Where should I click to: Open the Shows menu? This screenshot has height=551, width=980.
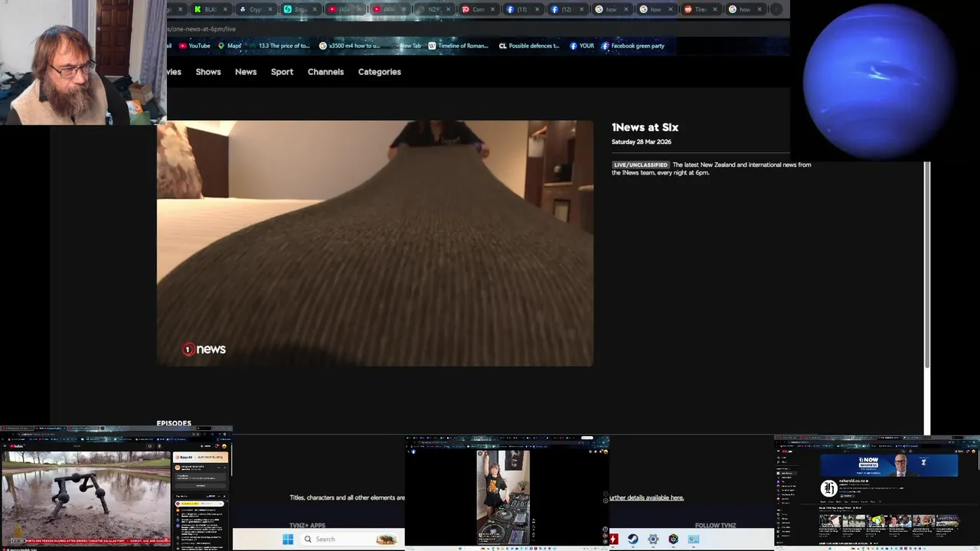(208, 72)
